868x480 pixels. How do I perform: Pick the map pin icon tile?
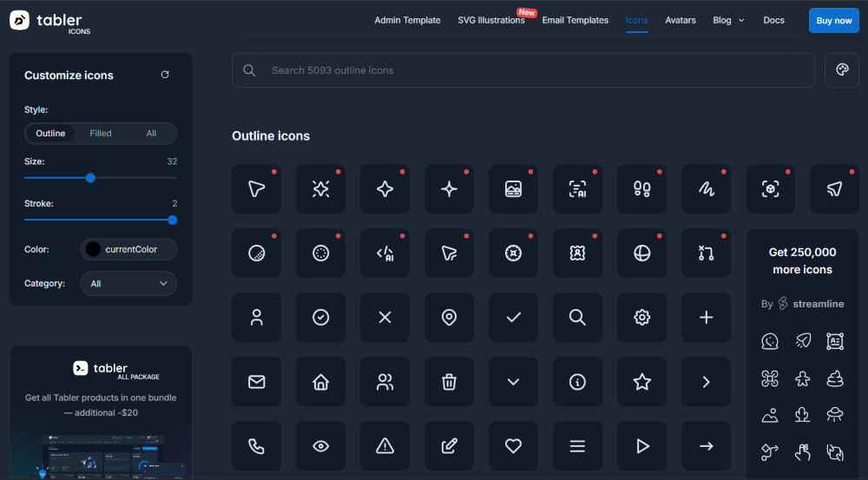tap(449, 317)
